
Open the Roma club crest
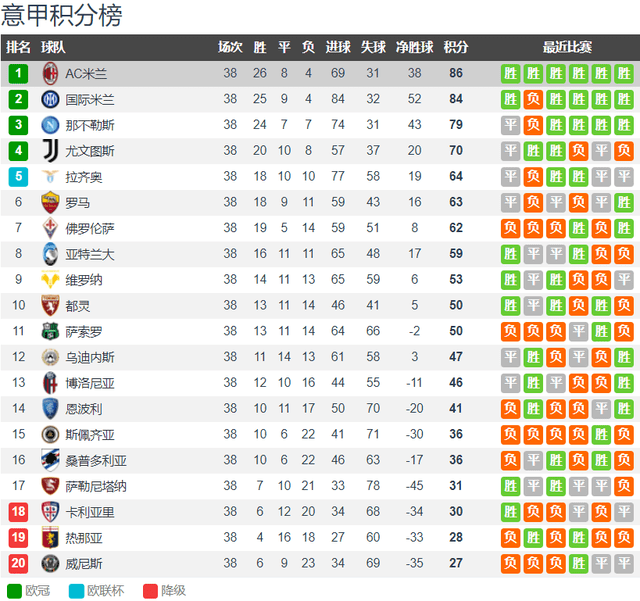tap(50, 202)
